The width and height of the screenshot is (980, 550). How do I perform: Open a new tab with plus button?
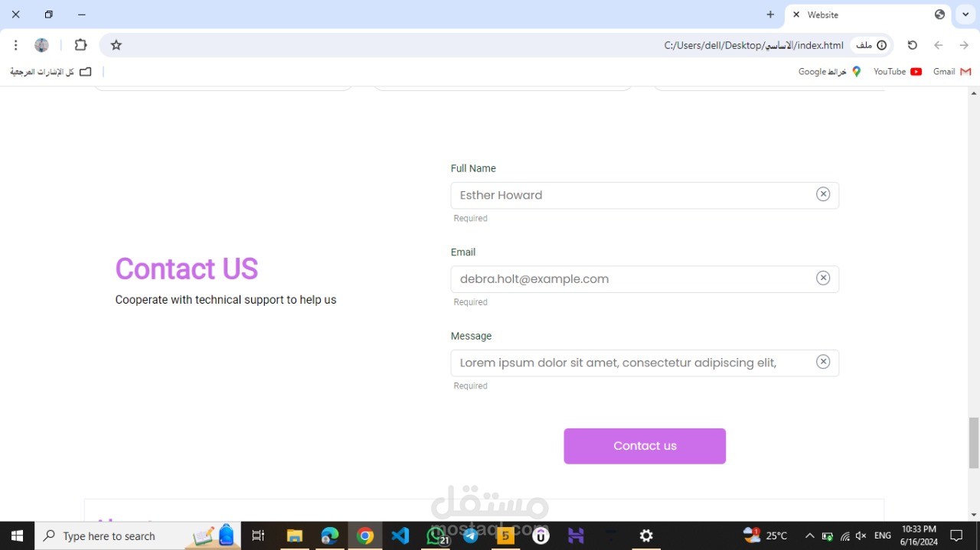pos(770,15)
